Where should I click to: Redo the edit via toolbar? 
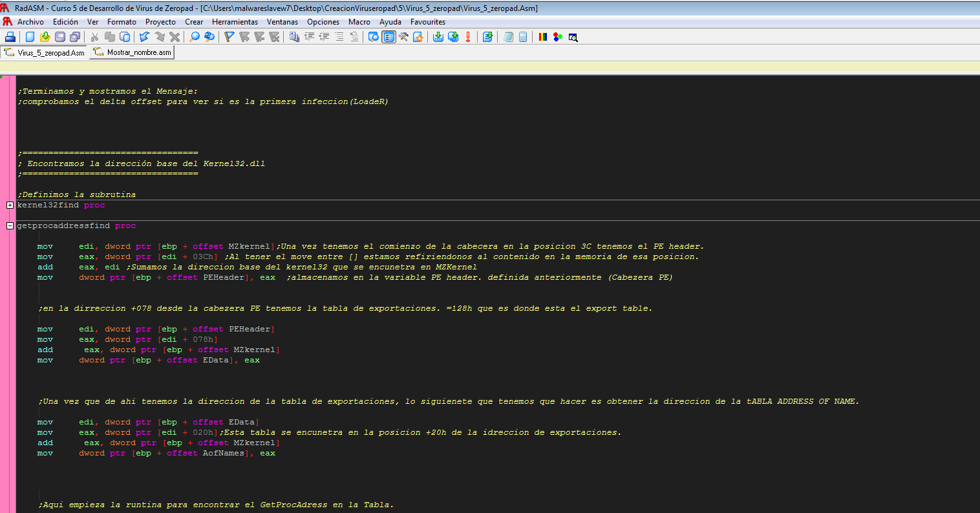159,37
